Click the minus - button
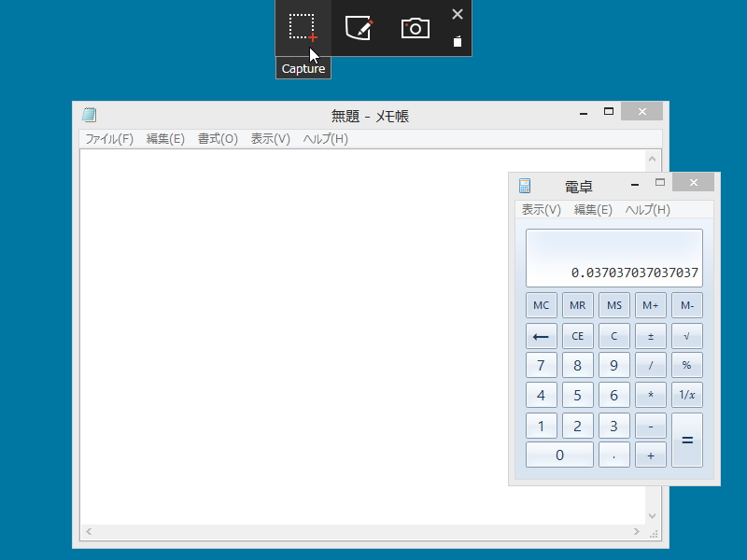 650,426
